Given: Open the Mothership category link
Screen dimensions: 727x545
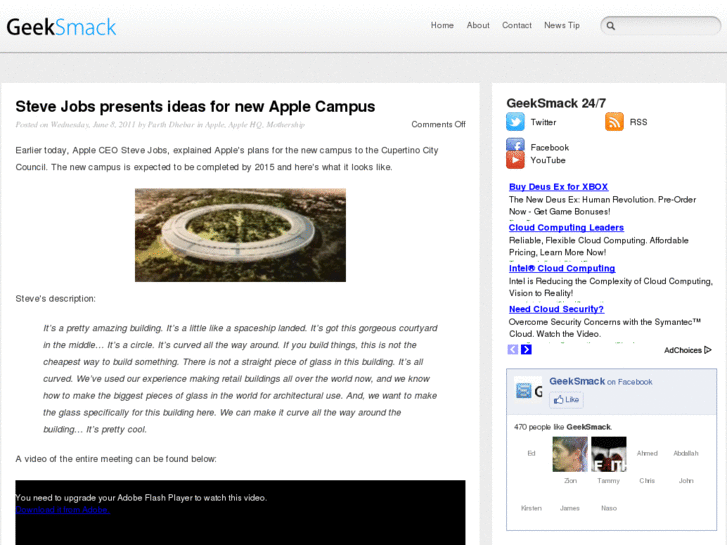Looking at the screenshot, I should point(285,124).
